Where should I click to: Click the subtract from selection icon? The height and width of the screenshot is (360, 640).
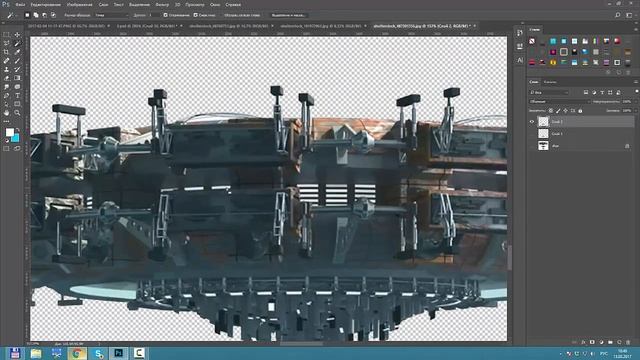44,15
